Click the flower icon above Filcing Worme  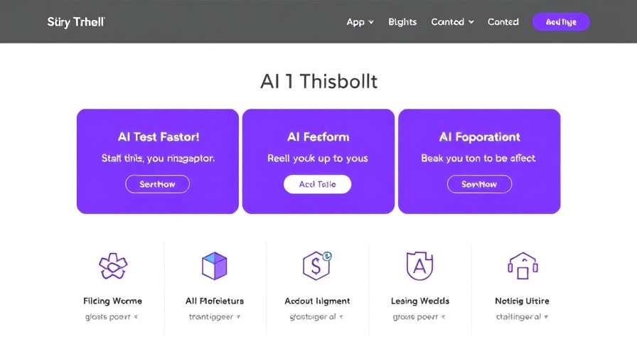(x=113, y=266)
